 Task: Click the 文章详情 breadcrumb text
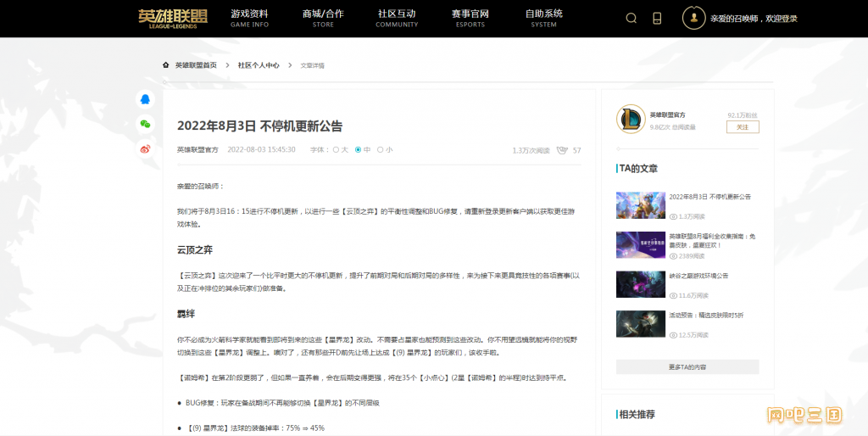312,65
